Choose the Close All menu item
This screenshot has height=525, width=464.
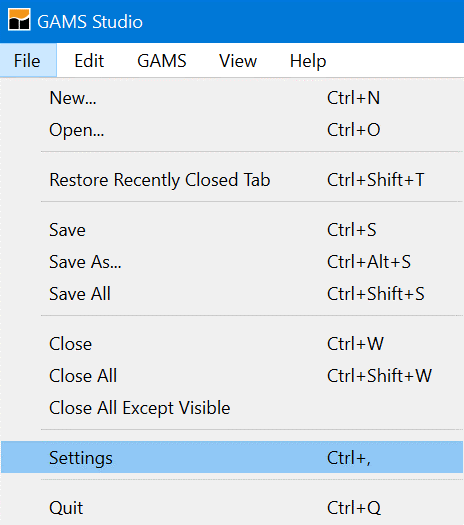(232, 376)
